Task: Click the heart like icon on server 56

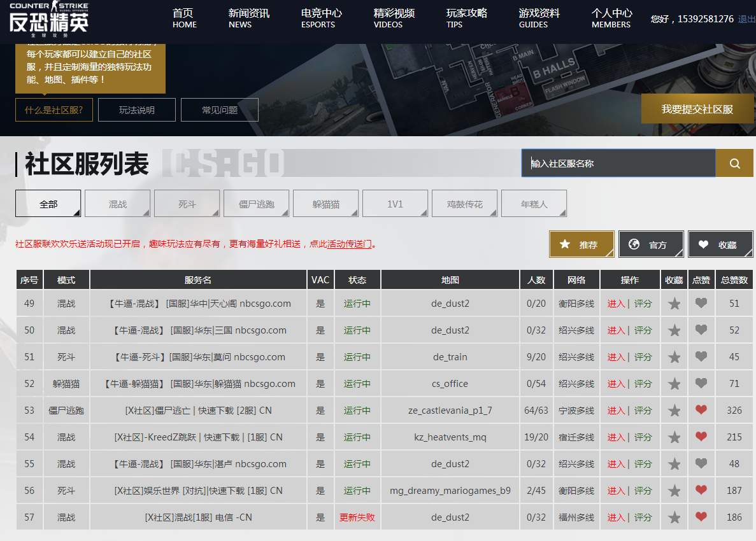Action: click(x=701, y=490)
